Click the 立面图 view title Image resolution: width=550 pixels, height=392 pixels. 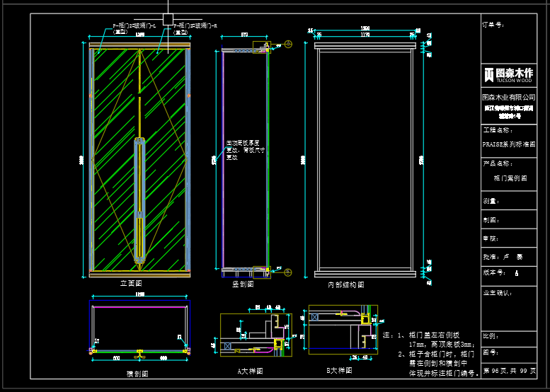[x=132, y=283]
